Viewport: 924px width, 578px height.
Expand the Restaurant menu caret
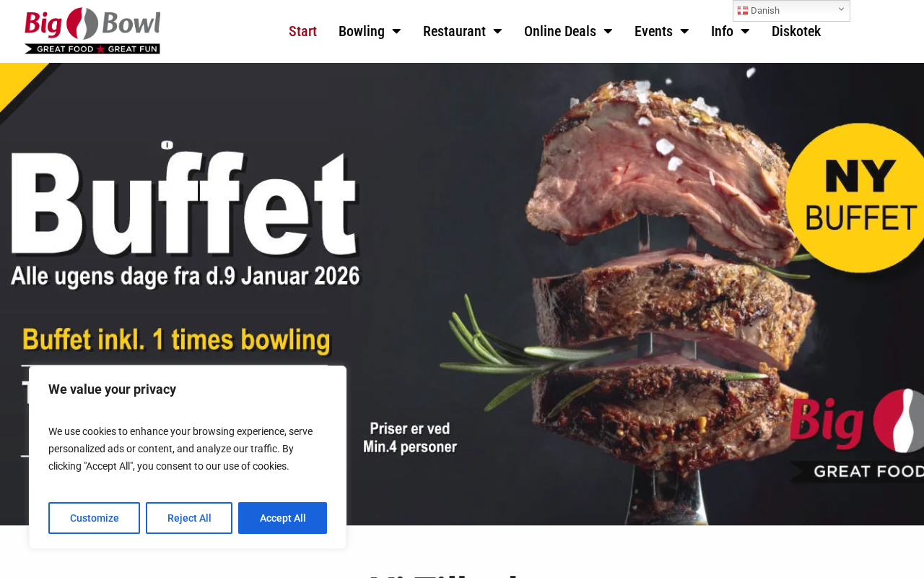[x=497, y=31]
